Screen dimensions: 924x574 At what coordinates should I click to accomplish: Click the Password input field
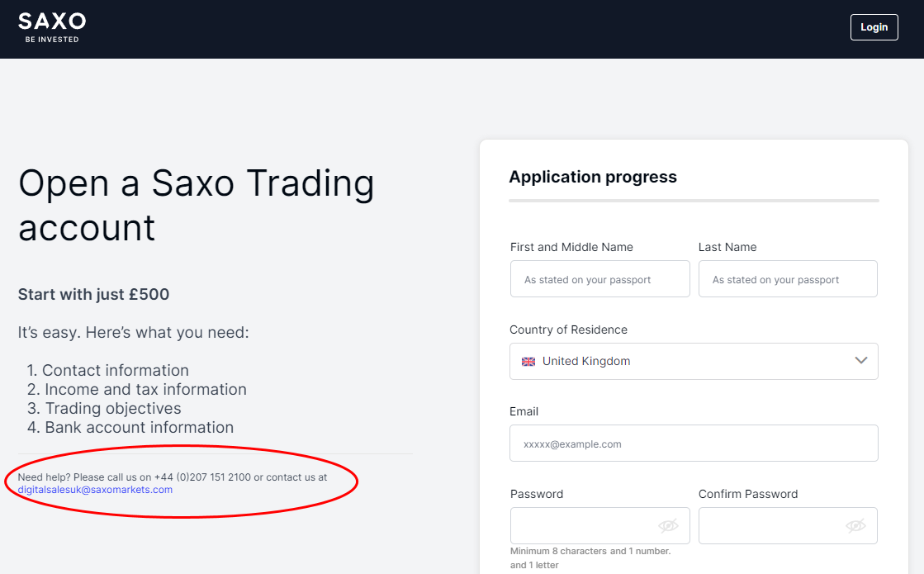[599, 525]
